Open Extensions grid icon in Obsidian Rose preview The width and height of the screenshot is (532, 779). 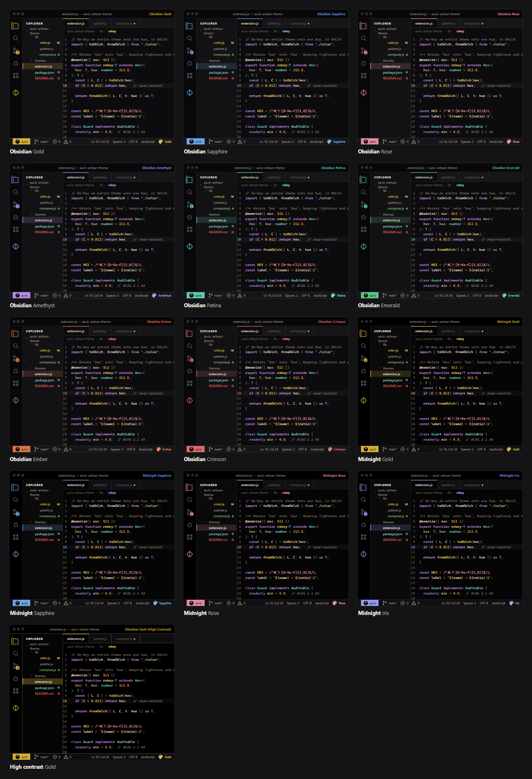[364, 76]
